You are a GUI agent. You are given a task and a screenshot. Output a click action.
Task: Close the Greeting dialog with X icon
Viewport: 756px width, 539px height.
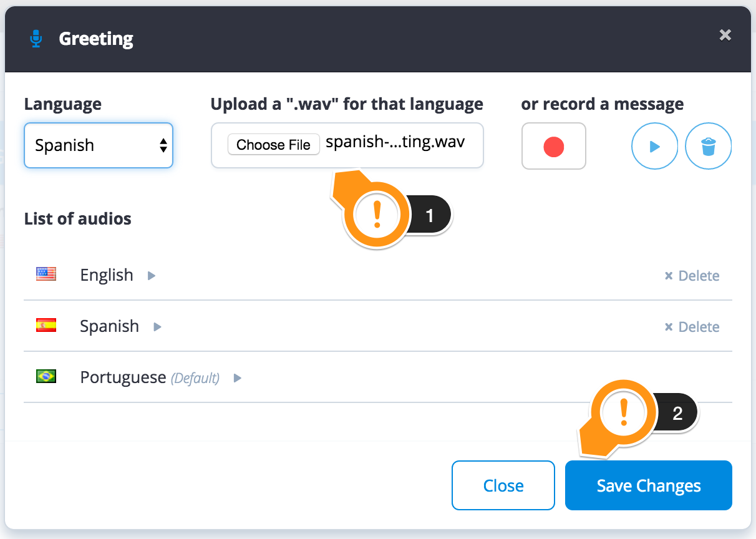point(725,36)
